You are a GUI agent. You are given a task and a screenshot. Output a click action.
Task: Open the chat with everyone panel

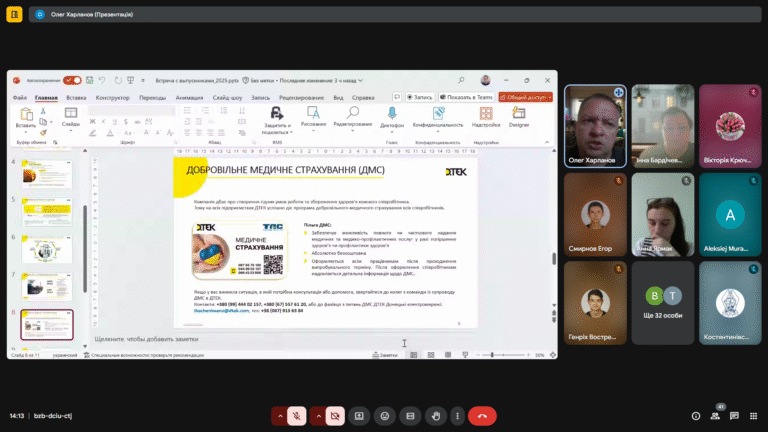(734, 416)
